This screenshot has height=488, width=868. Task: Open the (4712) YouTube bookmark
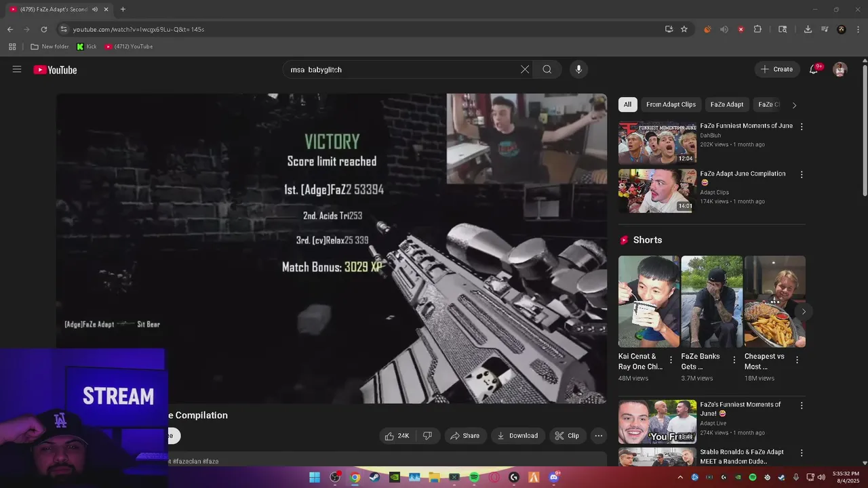[x=129, y=47]
